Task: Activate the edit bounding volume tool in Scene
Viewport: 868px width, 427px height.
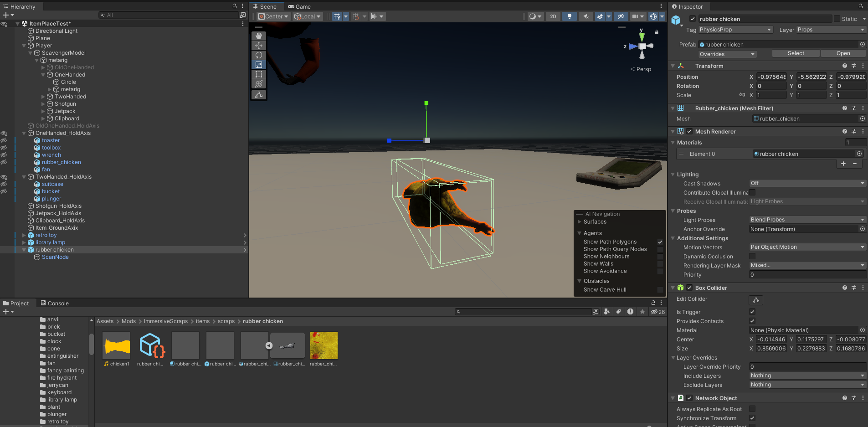Action: (259, 95)
